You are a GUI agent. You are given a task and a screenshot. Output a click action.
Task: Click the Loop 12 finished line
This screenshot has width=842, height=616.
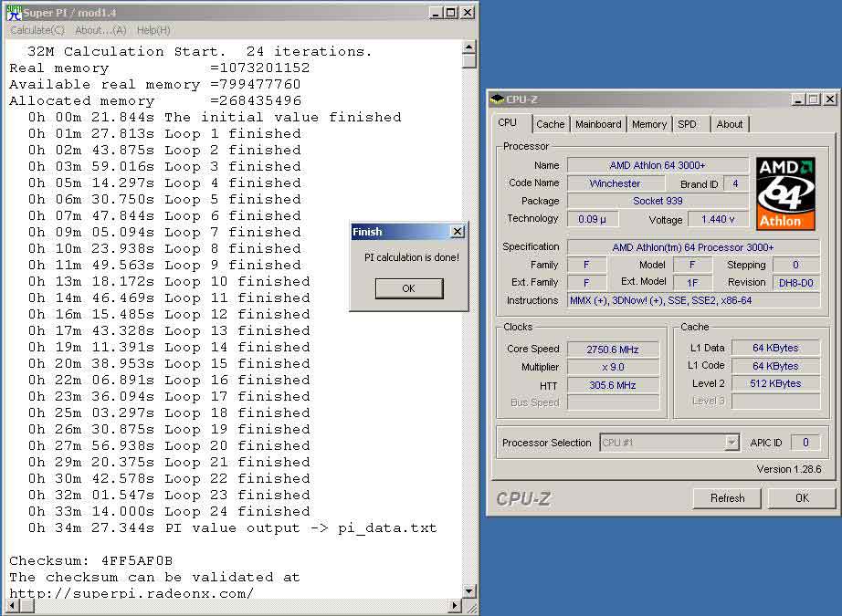(x=169, y=315)
